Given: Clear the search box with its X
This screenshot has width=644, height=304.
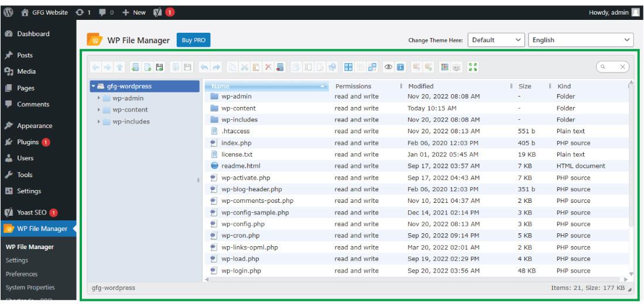Looking at the screenshot, I should click(623, 67).
